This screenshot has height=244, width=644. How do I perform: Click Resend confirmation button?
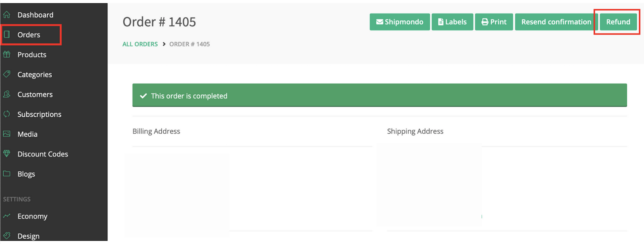[556, 22]
